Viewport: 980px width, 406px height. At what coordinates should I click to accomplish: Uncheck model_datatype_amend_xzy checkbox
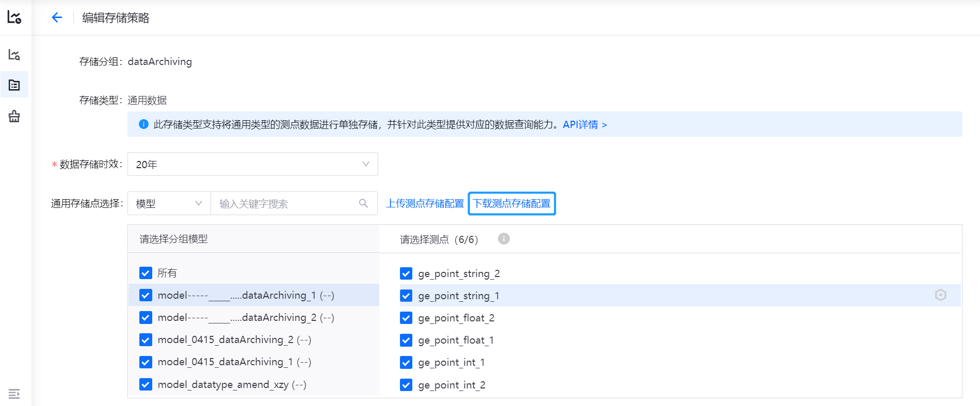coord(146,384)
